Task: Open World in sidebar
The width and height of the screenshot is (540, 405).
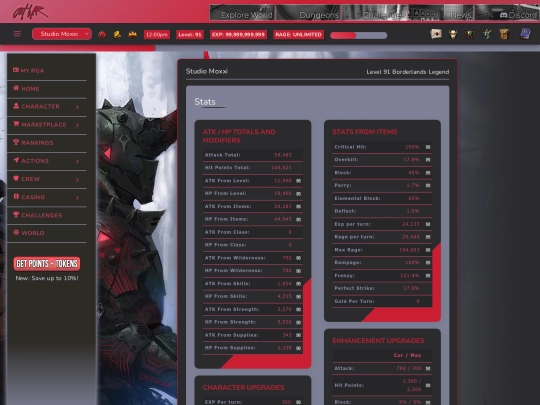Action: pyautogui.click(x=29, y=233)
